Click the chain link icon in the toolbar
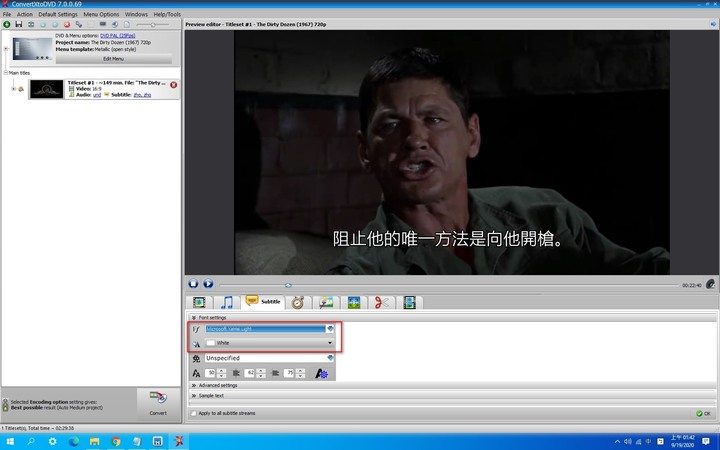Screen dimensions: 720x450 pos(79,24)
